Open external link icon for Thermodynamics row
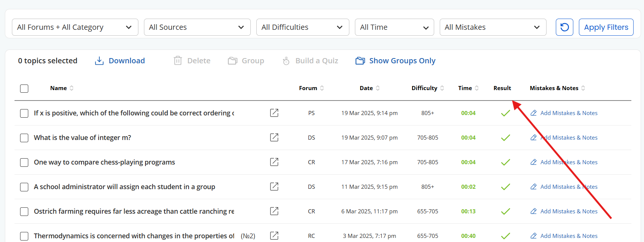Viewport: 644px width, 242px height. (274, 236)
